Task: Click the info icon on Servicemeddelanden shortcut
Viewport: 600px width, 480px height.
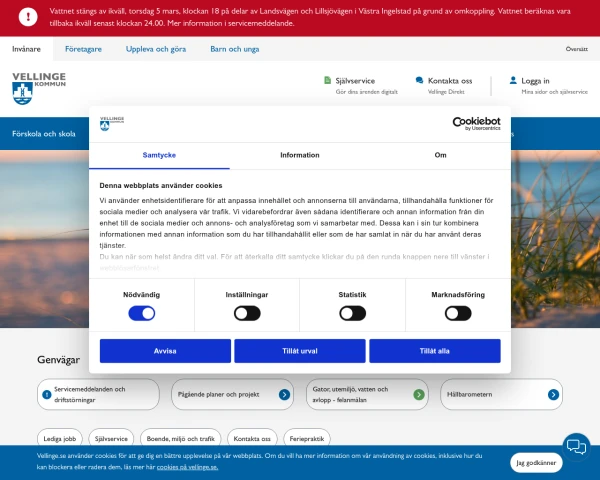Action: pos(46,395)
